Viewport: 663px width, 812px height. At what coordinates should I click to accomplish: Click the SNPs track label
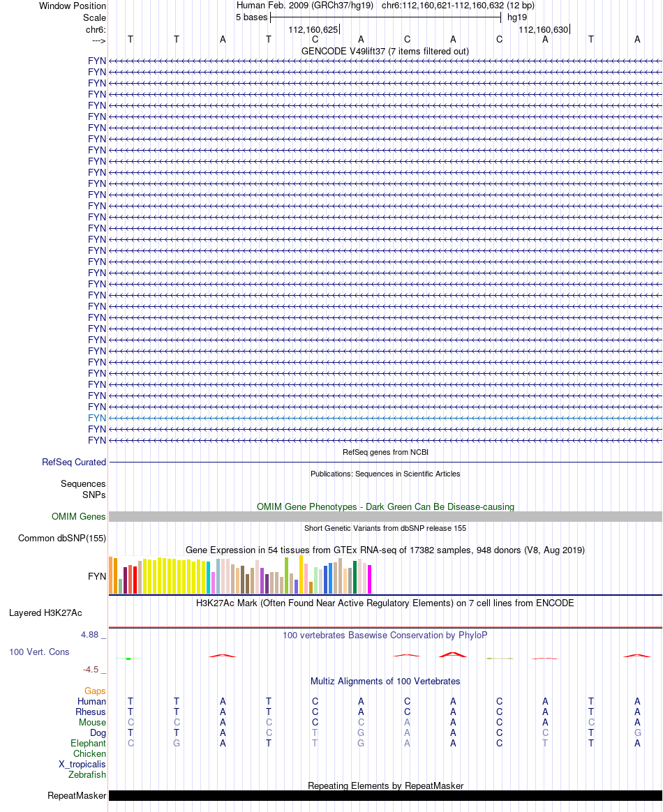94,495
